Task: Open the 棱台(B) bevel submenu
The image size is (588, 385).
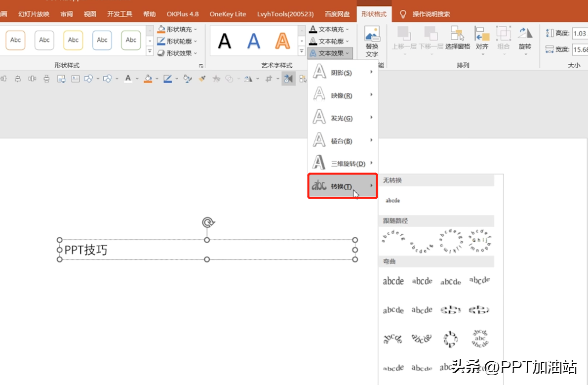Action: coord(342,141)
